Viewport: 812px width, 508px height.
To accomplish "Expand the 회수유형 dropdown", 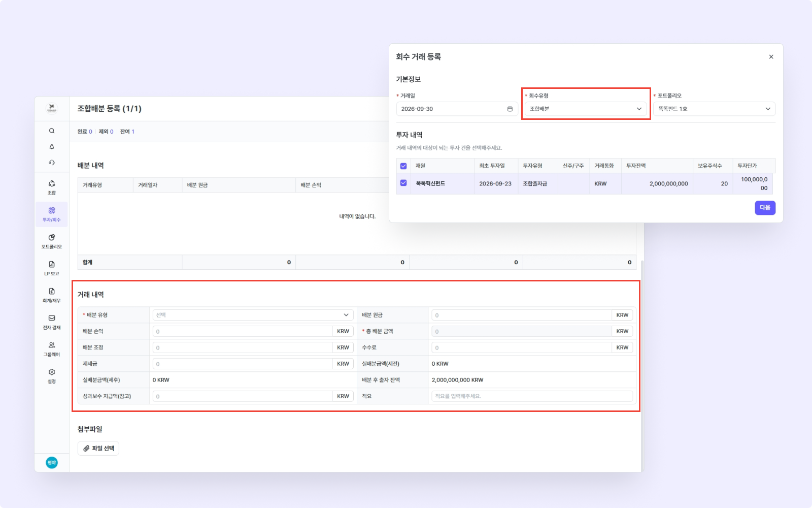I will pos(586,109).
